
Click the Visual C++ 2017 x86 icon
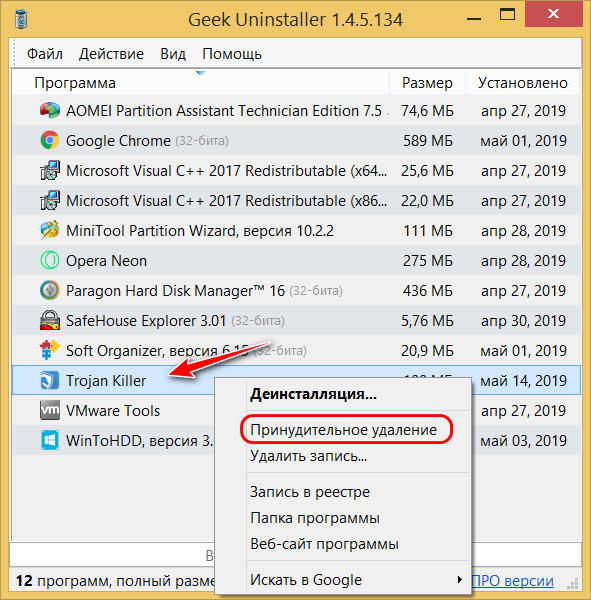pyautogui.click(x=50, y=201)
